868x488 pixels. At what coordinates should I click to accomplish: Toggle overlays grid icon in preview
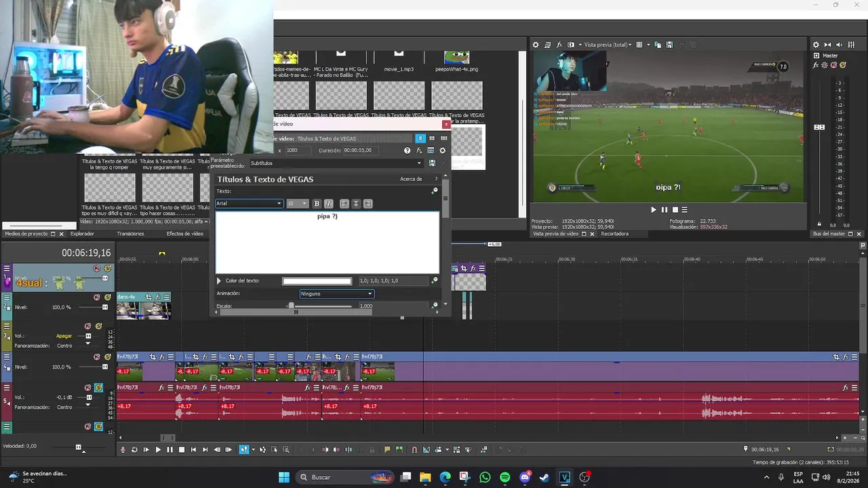(x=639, y=45)
